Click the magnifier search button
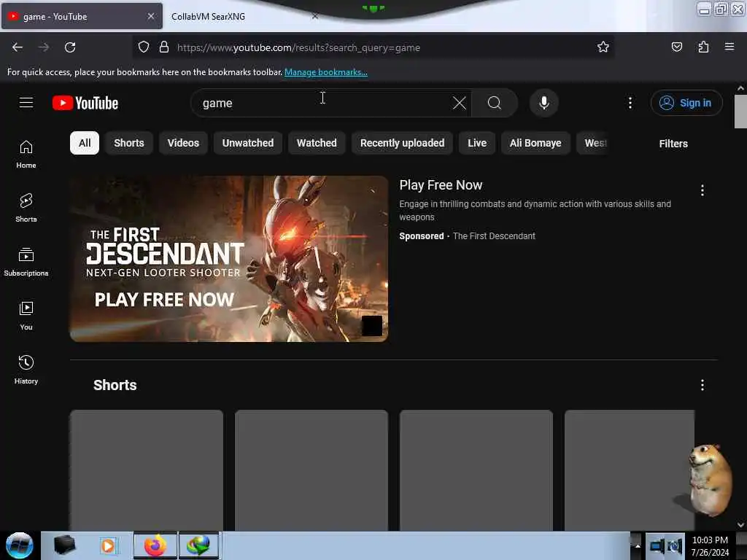This screenshot has height=560, width=747. [495, 103]
